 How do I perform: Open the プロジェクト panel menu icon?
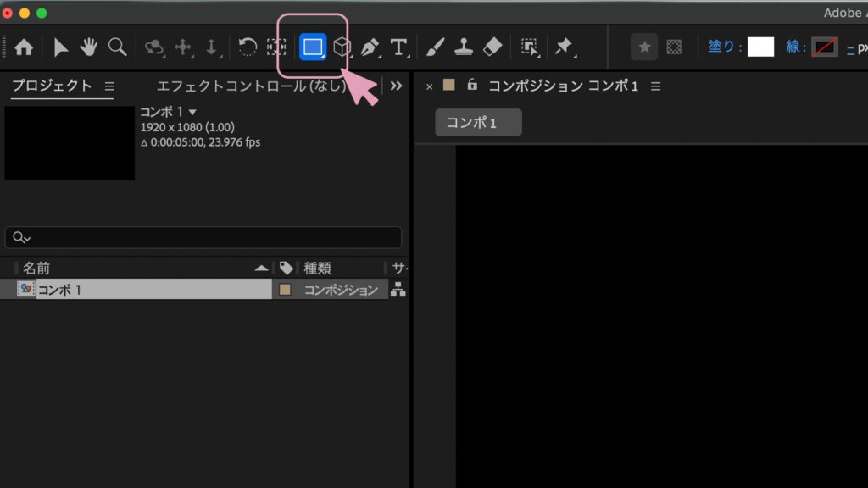109,86
